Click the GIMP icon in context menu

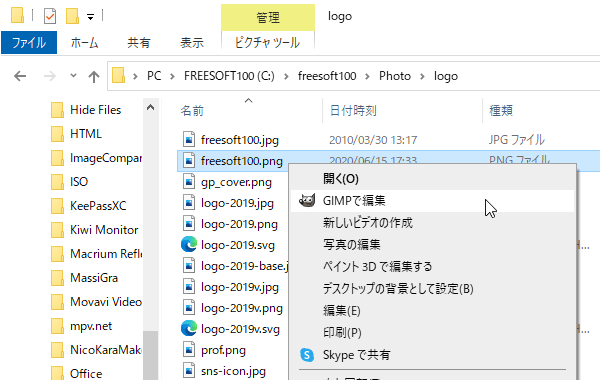click(x=307, y=201)
